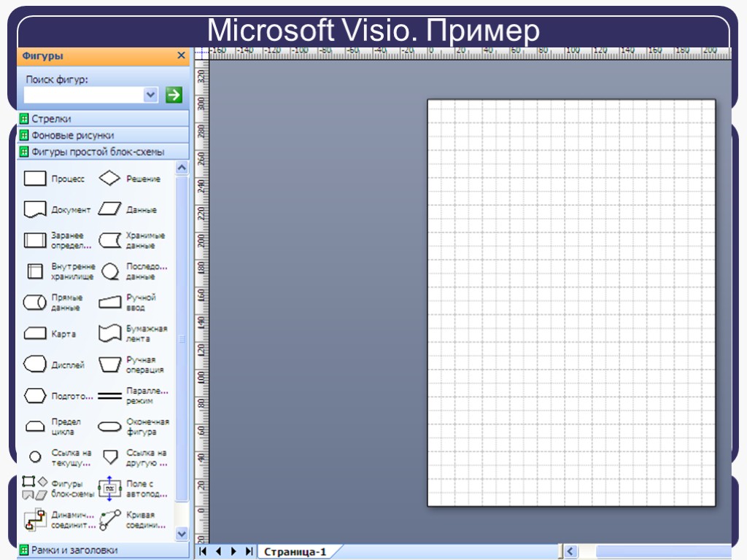Choose the Заранее определ... shape

(35, 241)
